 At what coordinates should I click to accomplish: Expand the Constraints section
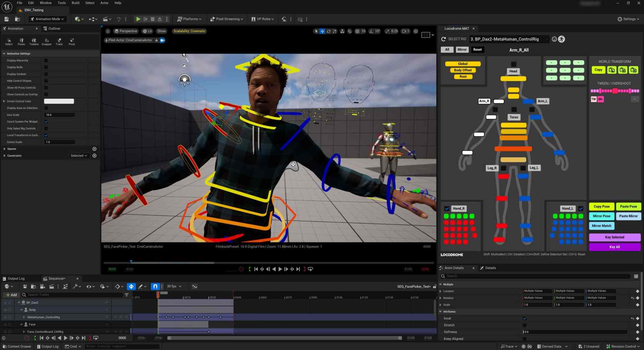click(4, 156)
